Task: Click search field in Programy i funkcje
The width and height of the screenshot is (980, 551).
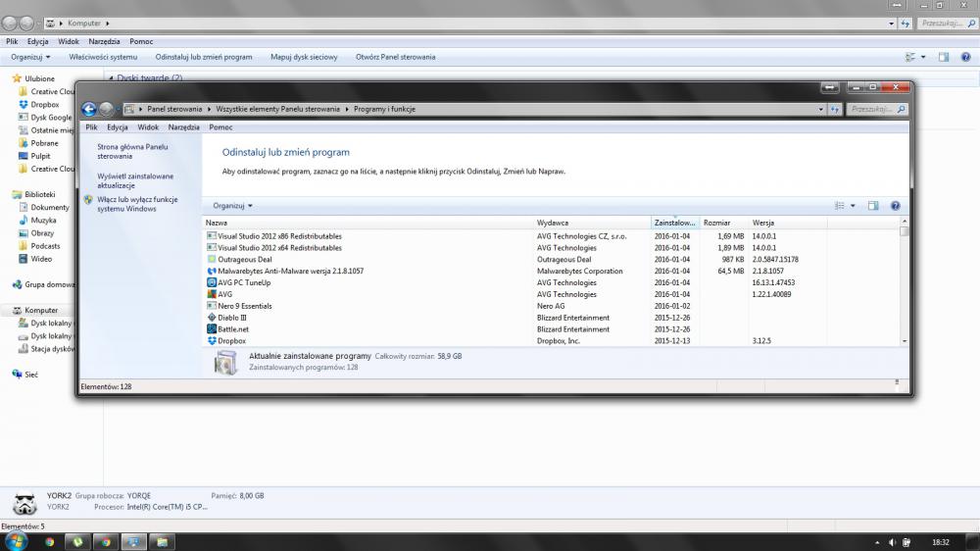Action: [877, 110]
